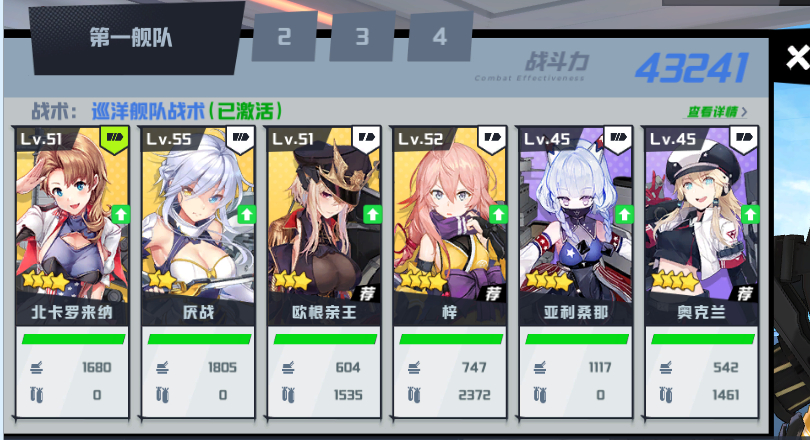The width and height of the screenshot is (810, 440).
Task: Switch to fleet tab 2
Action: tap(285, 37)
